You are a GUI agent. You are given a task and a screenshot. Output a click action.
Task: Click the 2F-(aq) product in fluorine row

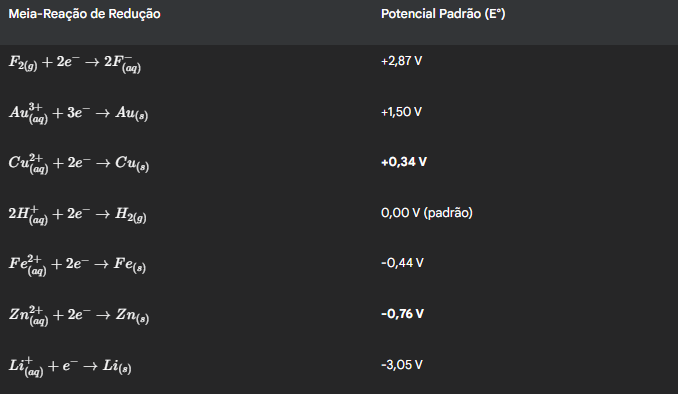(122, 64)
